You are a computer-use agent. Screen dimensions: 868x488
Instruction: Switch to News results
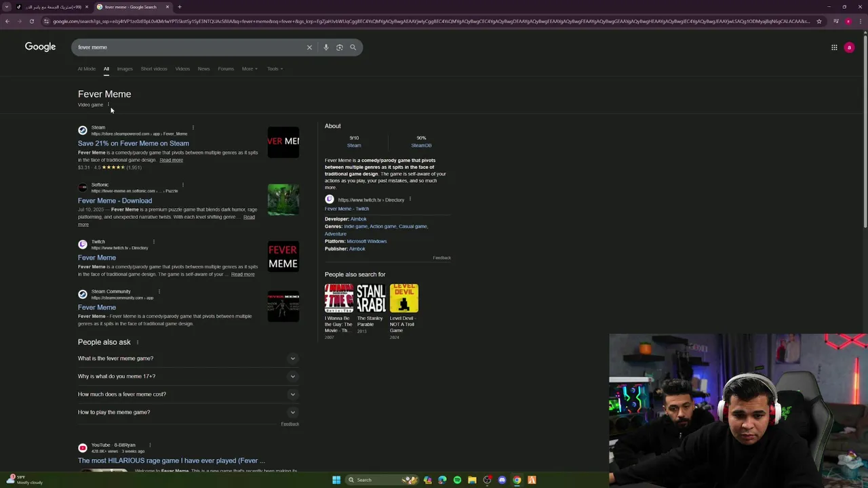click(203, 68)
